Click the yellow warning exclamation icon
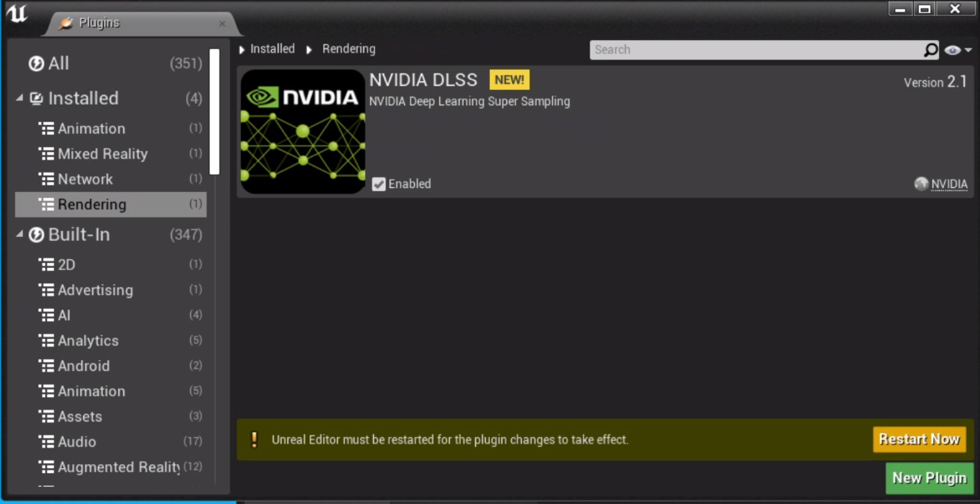Image resolution: width=980 pixels, height=504 pixels. (x=254, y=440)
